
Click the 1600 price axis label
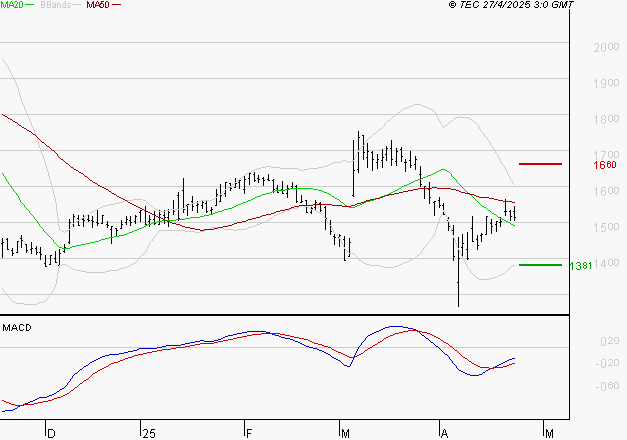[606, 191]
